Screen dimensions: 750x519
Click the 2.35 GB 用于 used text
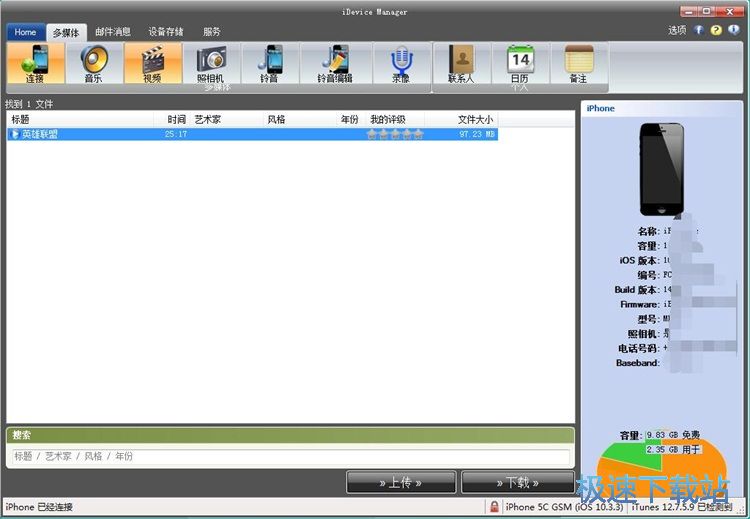click(x=673, y=450)
